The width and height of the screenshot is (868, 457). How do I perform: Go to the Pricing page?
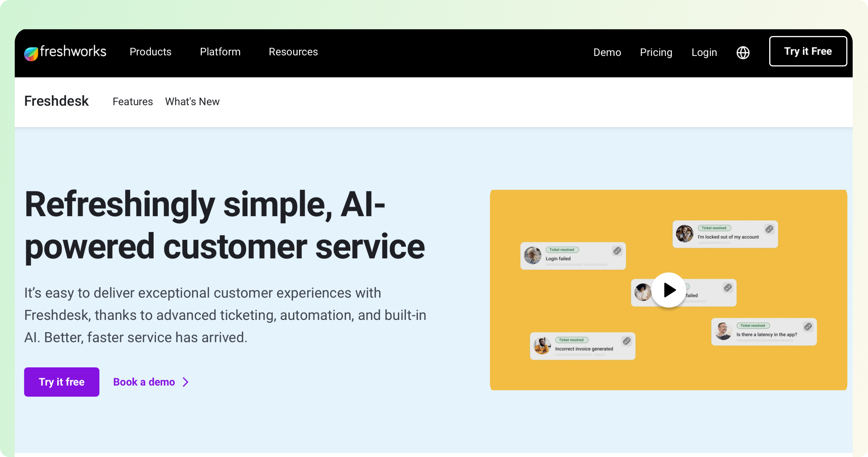pos(656,52)
